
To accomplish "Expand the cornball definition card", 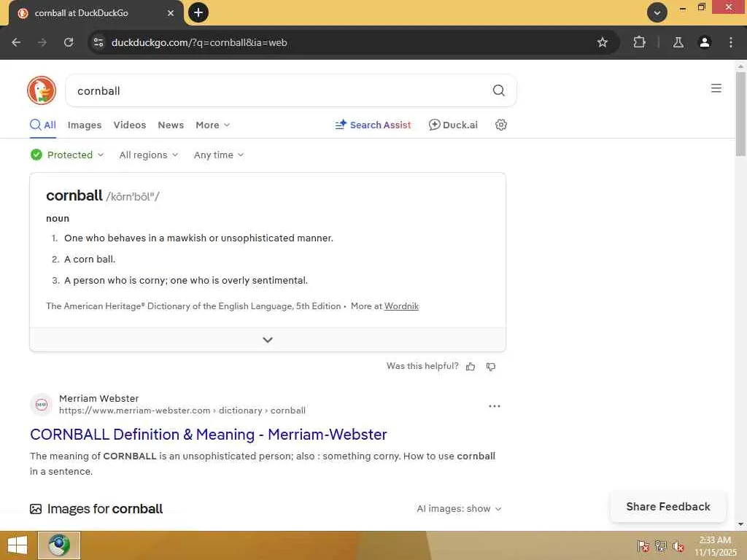I will [x=268, y=340].
